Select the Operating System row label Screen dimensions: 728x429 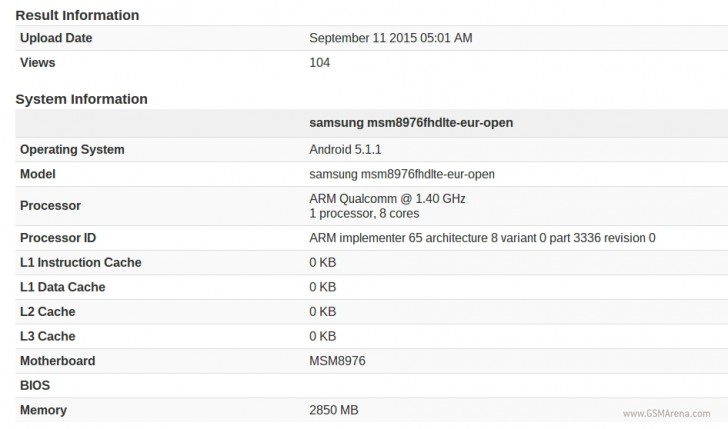tap(72, 149)
